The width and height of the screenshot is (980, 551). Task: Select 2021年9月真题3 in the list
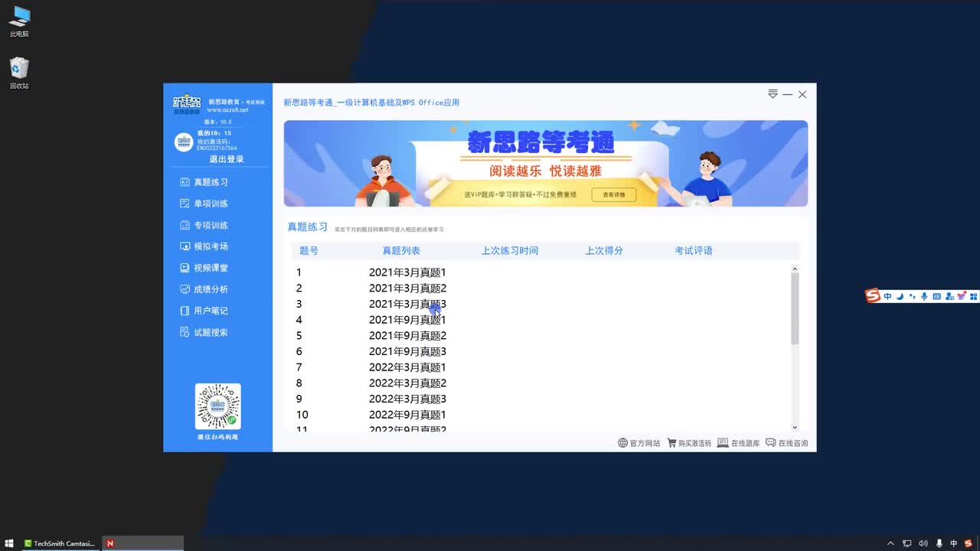click(x=407, y=351)
